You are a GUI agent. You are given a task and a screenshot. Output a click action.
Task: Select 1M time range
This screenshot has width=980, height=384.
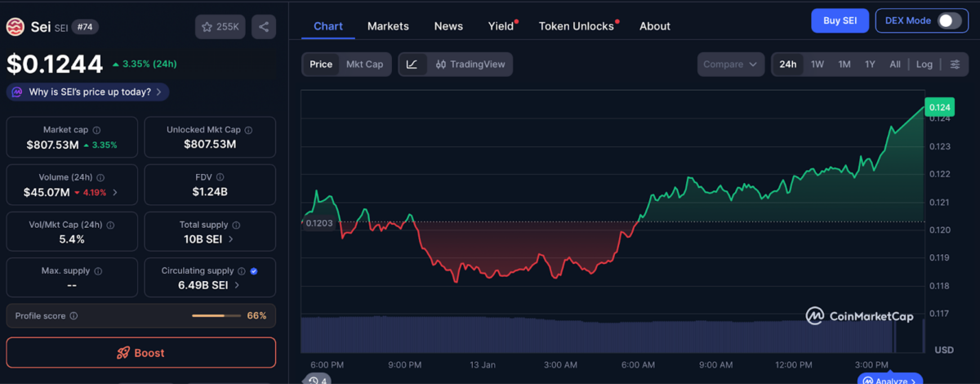point(844,65)
